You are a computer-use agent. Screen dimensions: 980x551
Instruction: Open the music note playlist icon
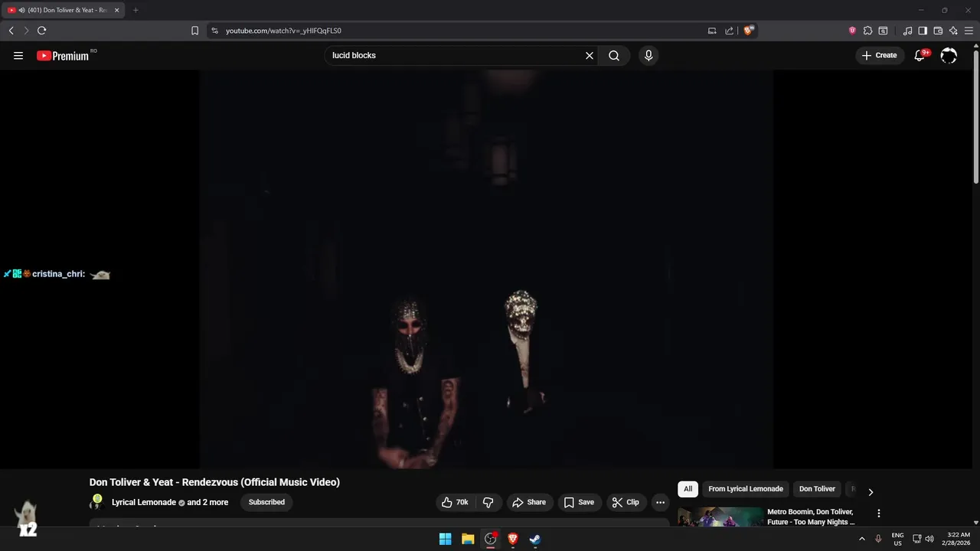(x=908, y=31)
